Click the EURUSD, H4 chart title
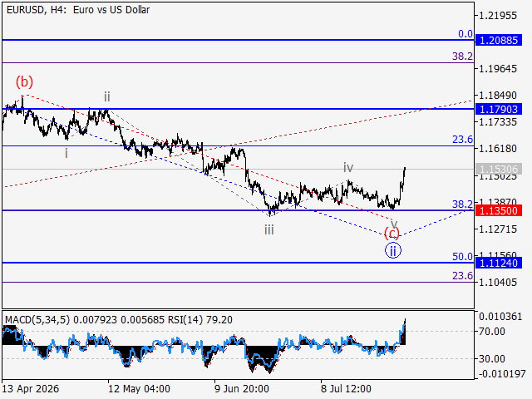 (x=78, y=10)
